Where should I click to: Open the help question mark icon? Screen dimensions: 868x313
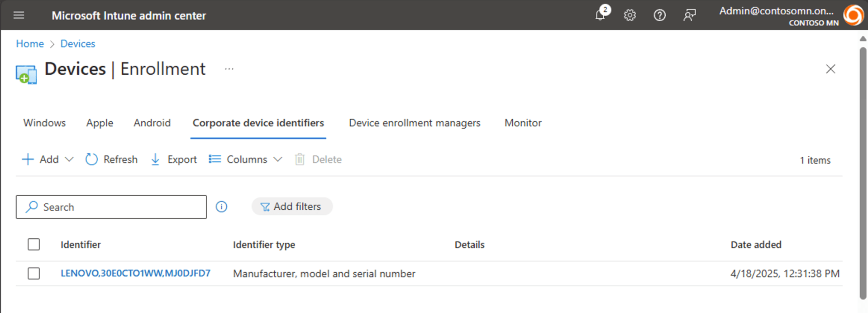[659, 15]
